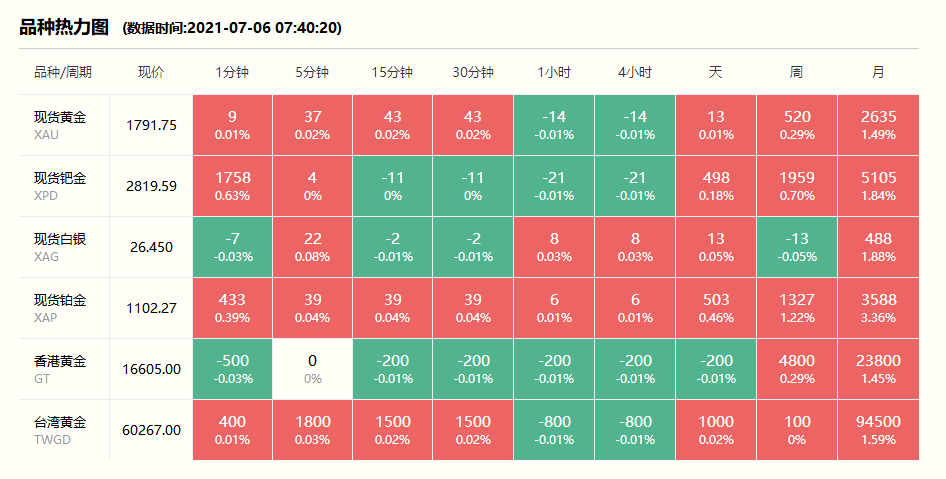
Task: Open the 现货黄金 XAU row label
Action: tap(60, 125)
